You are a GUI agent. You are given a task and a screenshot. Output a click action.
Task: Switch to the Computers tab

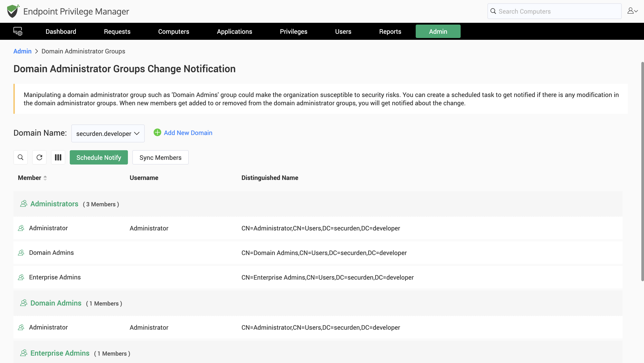click(x=174, y=32)
